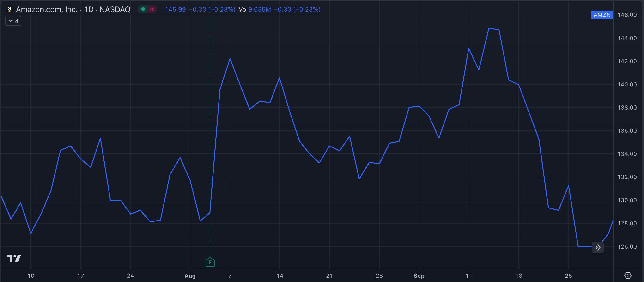Click the Sep label on the time axis
Screen dimensions: 644x282
coord(419,276)
